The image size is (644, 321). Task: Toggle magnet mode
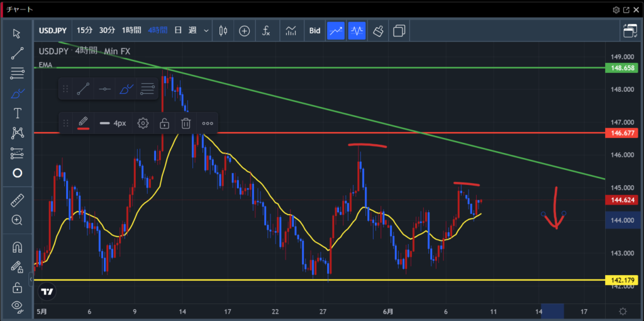point(17,247)
